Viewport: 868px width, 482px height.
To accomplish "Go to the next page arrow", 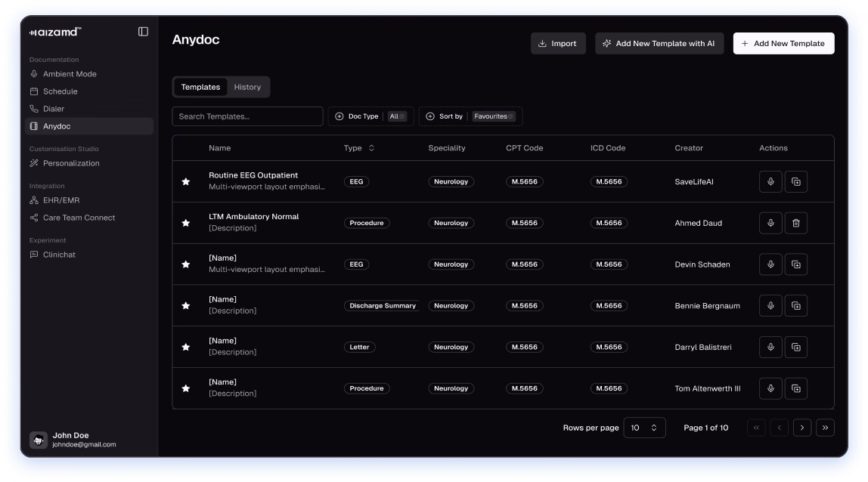I will point(802,428).
